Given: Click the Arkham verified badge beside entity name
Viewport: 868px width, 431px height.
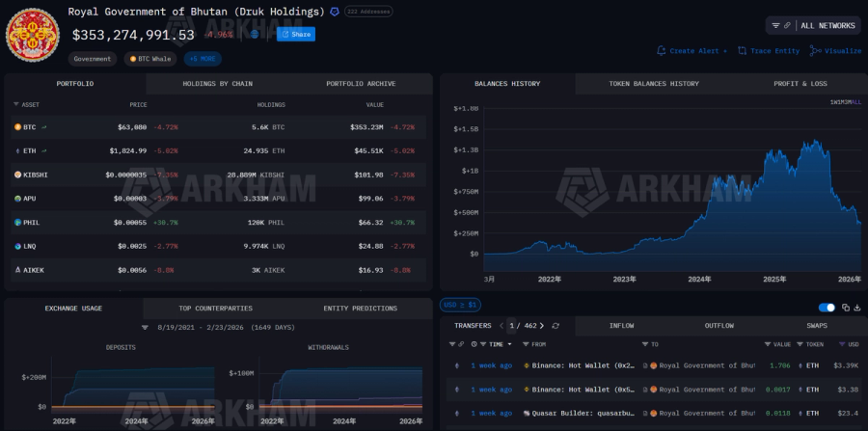Looking at the screenshot, I should [335, 12].
